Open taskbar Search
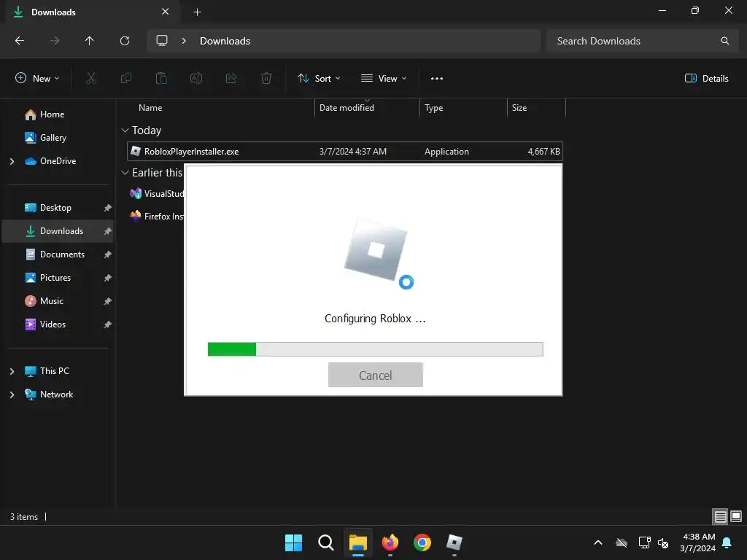 326,542
